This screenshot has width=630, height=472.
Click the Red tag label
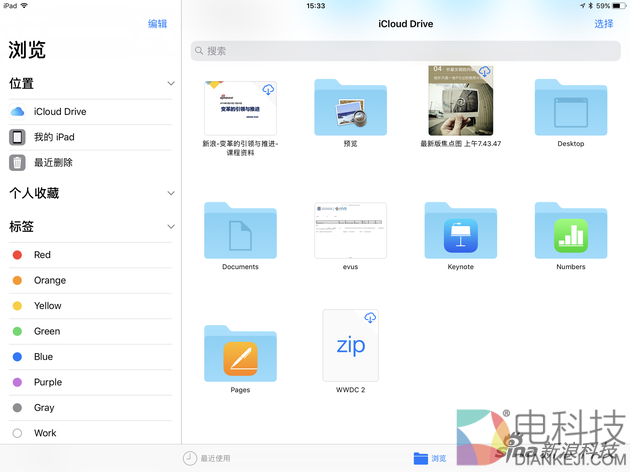pos(42,255)
